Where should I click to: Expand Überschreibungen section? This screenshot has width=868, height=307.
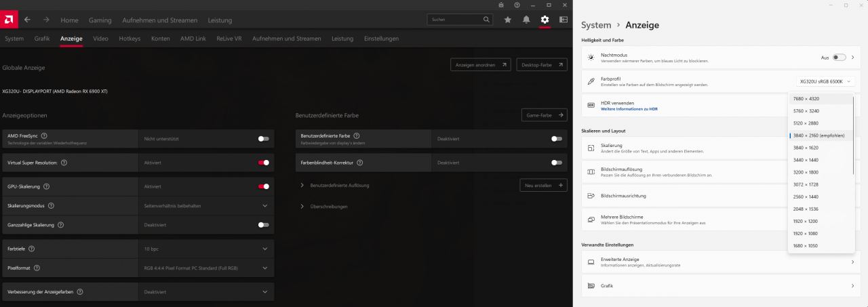click(302, 206)
